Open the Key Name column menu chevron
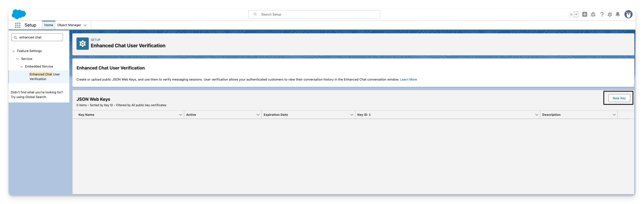 180,115
